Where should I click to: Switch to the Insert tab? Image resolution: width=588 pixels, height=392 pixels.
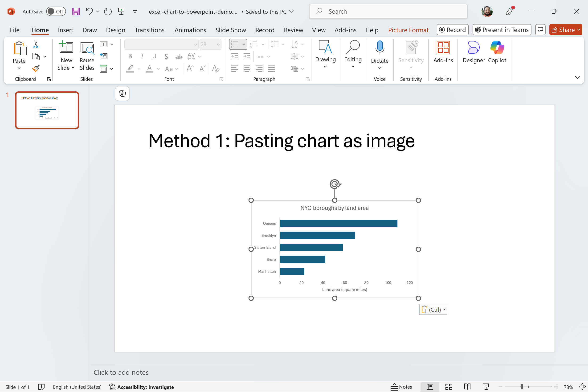click(x=65, y=30)
